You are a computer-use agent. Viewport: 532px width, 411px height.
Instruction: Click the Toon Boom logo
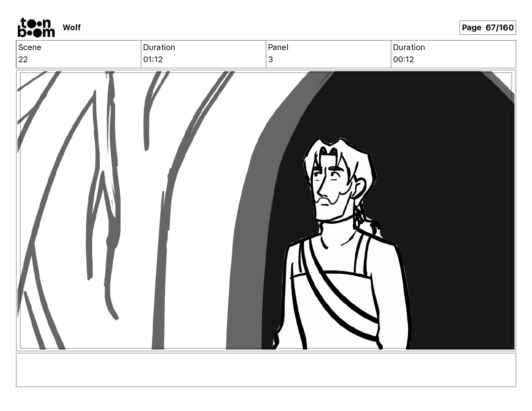36,28
